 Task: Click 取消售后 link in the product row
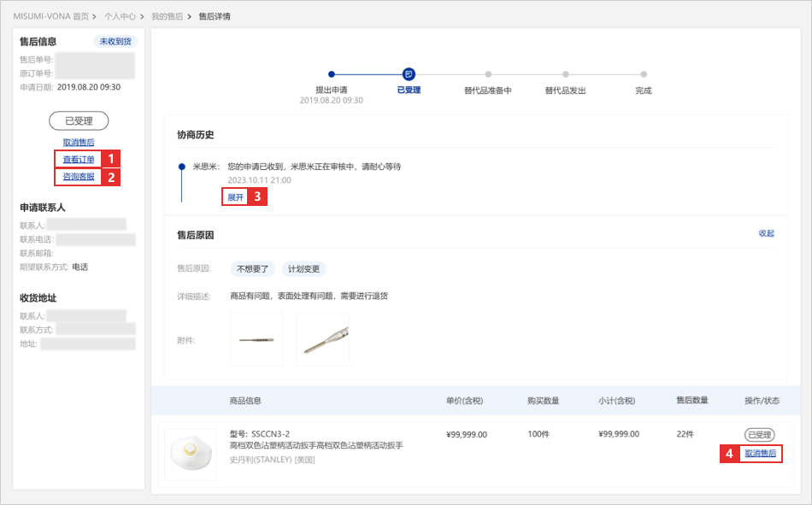click(x=760, y=454)
